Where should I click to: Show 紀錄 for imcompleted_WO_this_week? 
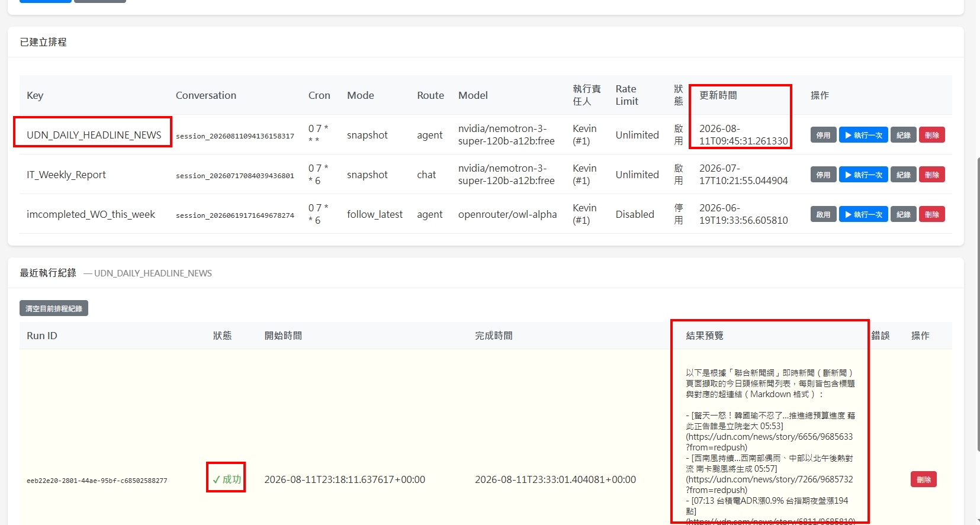coord(904,214)
